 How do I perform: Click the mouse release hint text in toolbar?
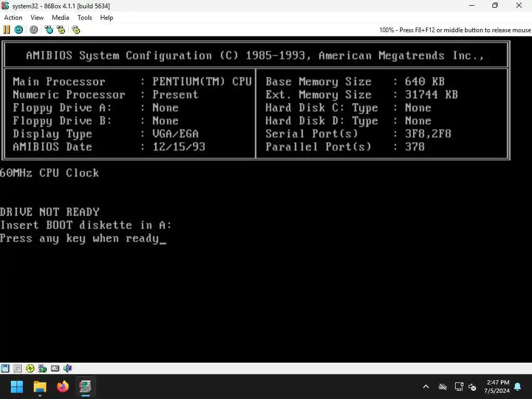(x=455, y=30)
